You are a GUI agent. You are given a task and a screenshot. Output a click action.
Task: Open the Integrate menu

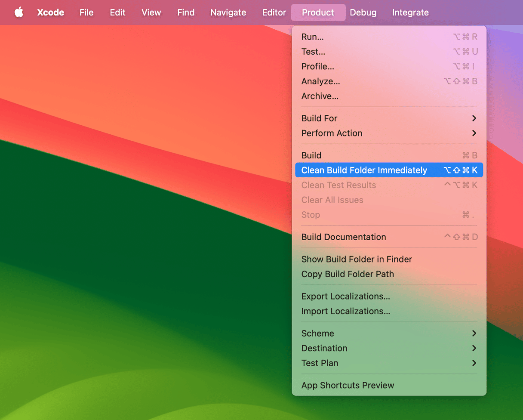pyautogui.click(x=410, y=12)
